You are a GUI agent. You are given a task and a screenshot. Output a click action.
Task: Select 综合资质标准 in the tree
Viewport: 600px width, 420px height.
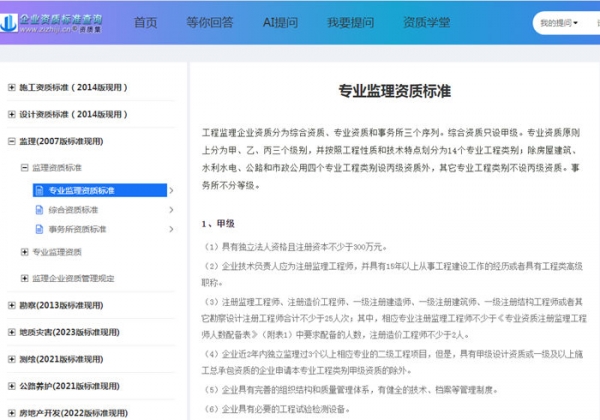(74, 210)
